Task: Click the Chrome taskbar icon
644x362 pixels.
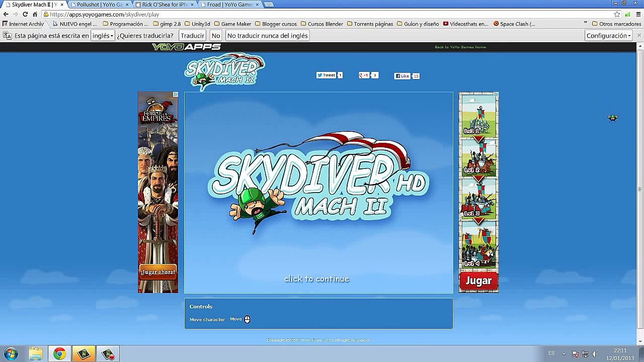Action: point(59,354)
